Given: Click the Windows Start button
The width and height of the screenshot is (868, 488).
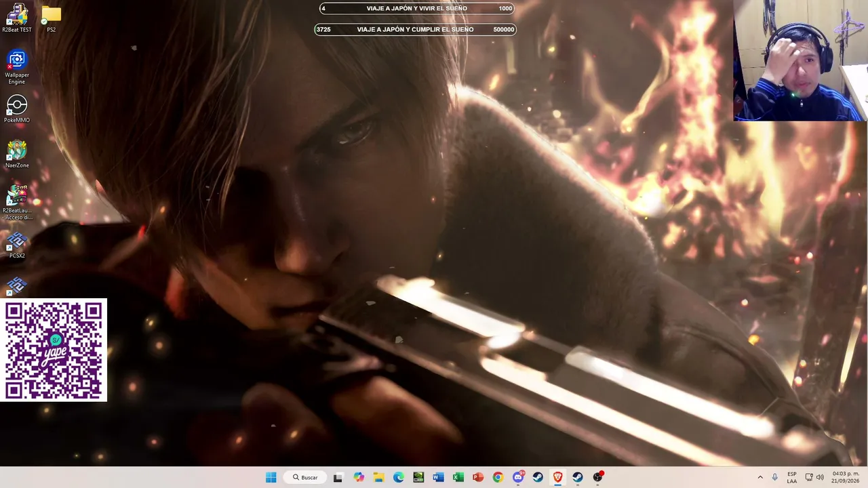Looking at the screenshot, I should (271, 477).
